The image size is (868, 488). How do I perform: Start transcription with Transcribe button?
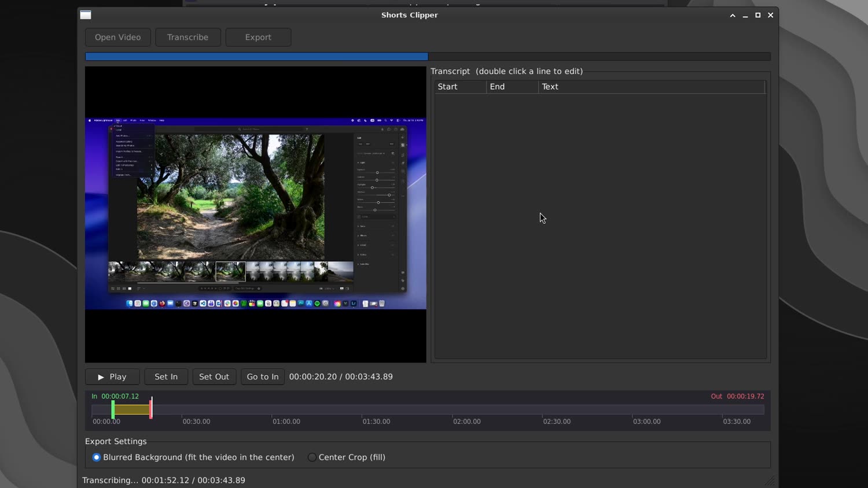coord(187,37)
